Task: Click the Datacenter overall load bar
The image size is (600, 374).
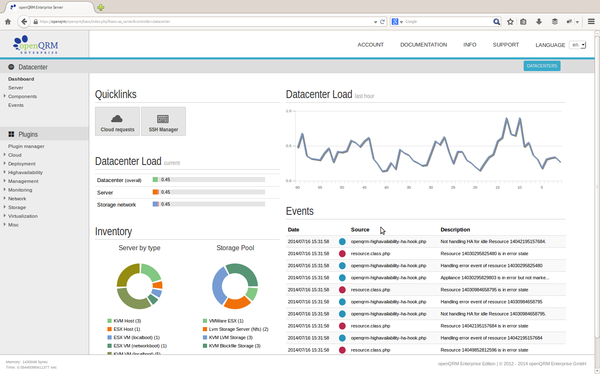Action: (x=209, y=180)
